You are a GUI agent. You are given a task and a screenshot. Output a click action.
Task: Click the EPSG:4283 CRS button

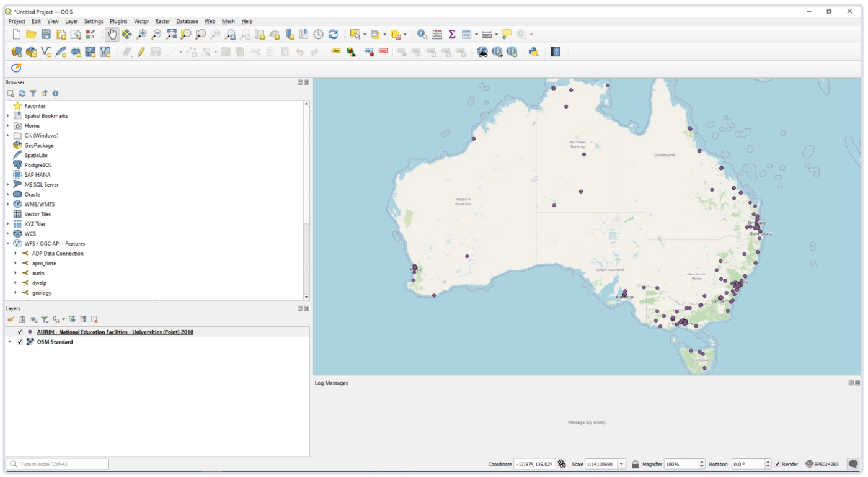(x=821, y=464)
